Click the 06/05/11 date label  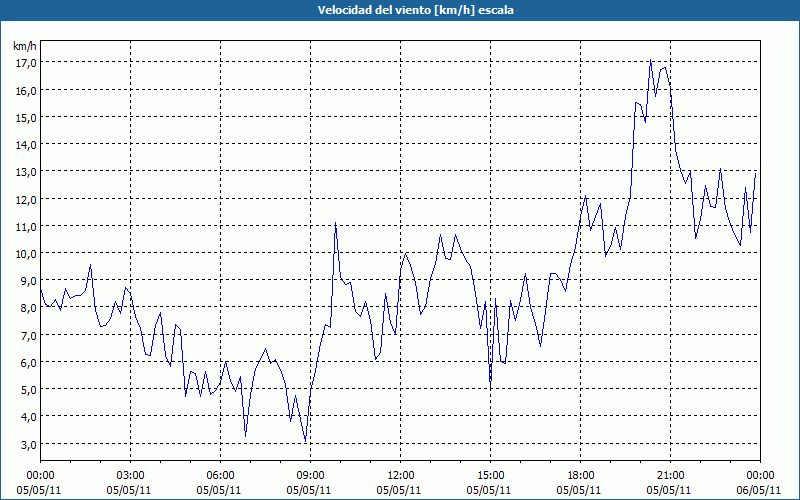(x=760, y=490)
